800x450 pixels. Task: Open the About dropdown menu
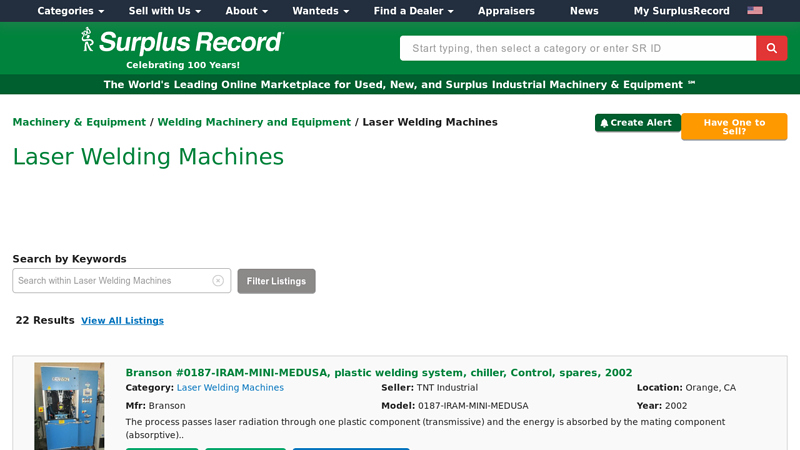point(246,11)
